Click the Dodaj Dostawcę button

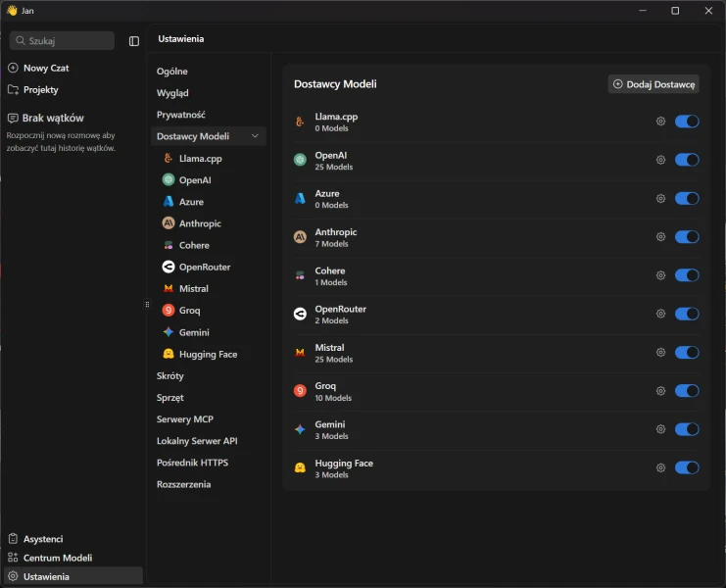tap(653, 84)
